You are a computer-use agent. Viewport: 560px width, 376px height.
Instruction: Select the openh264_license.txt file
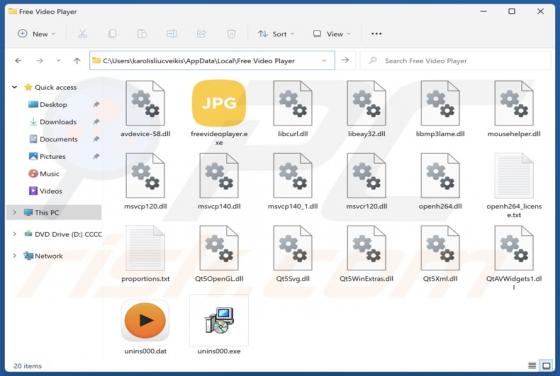click(514, 186)
